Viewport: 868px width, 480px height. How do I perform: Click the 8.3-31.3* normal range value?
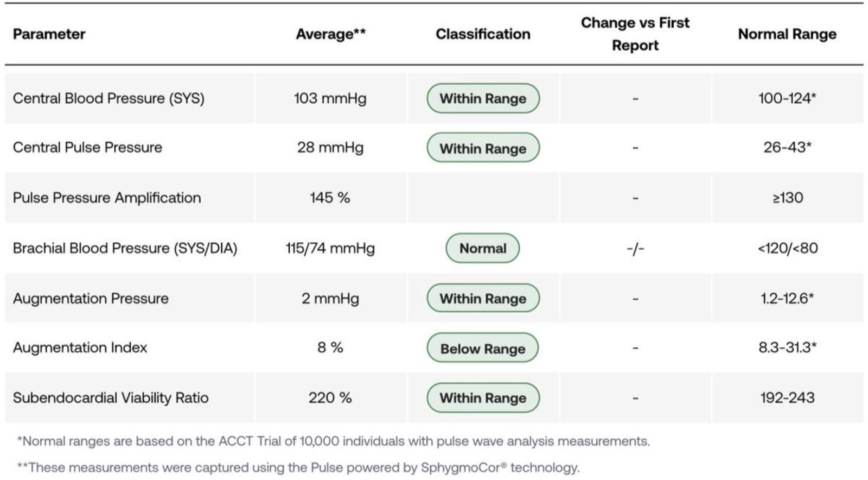click(x=787, y=348)
